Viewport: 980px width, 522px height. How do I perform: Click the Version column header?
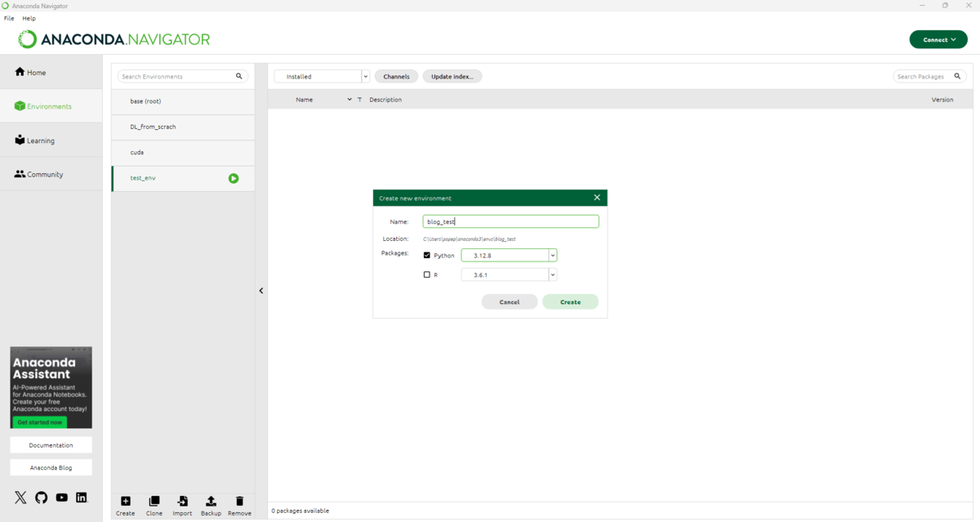[x=942, y=100]
